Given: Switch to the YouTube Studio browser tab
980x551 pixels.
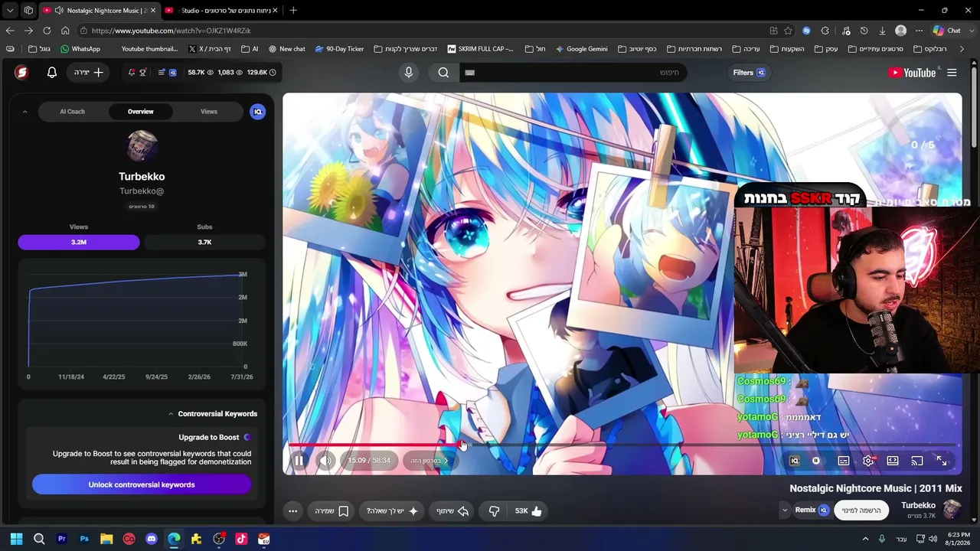Looking at the screenshot, I should click(221, 11).
